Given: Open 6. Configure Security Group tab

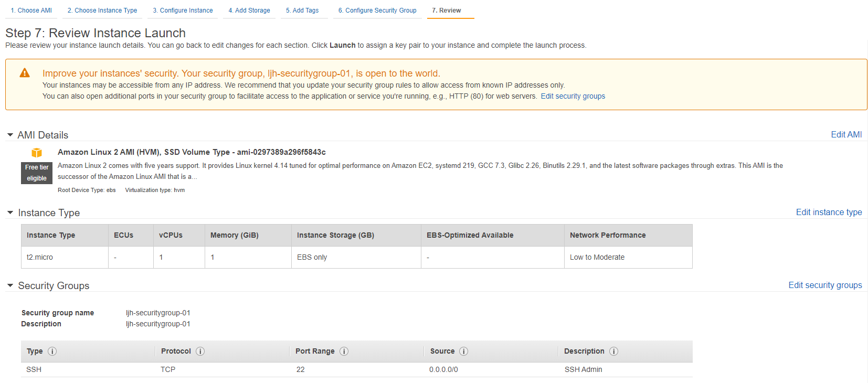Looking at the screenshot, I should 377,10.
